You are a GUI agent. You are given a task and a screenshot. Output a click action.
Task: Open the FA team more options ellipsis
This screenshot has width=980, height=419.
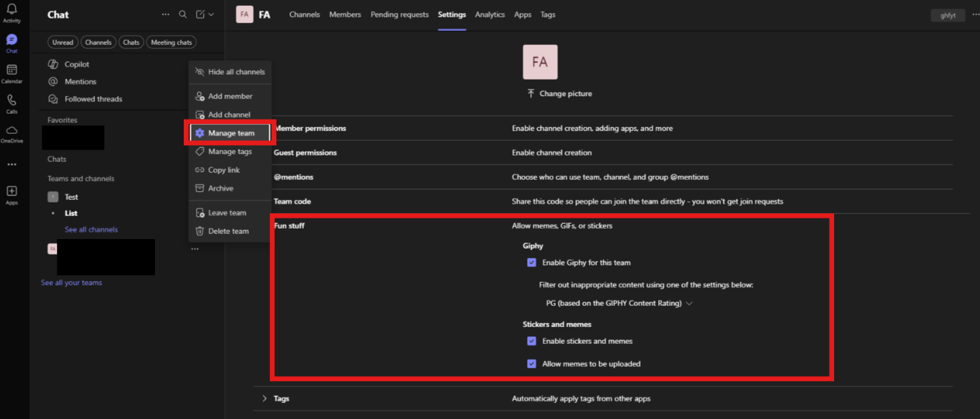coord(195,249)
